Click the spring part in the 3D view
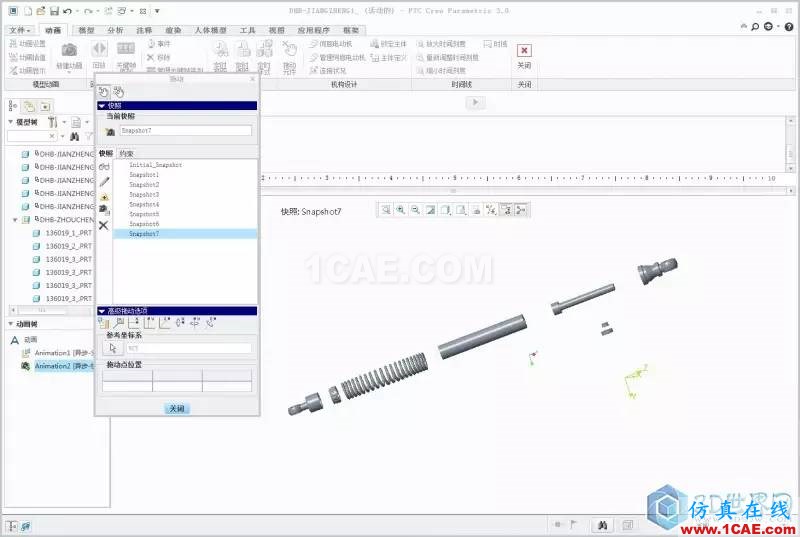 [x=384, y=375]
